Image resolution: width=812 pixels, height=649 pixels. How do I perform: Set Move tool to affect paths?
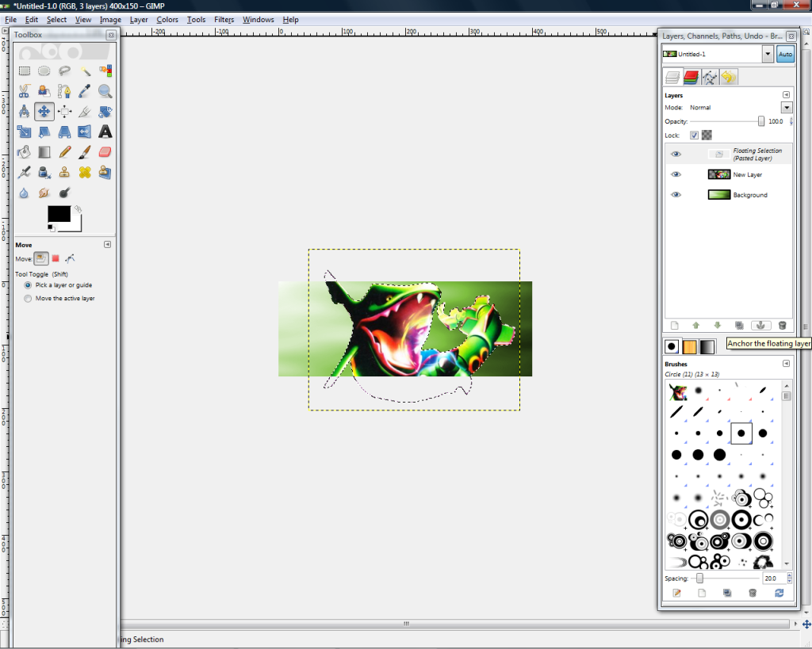tap(71, 259)
